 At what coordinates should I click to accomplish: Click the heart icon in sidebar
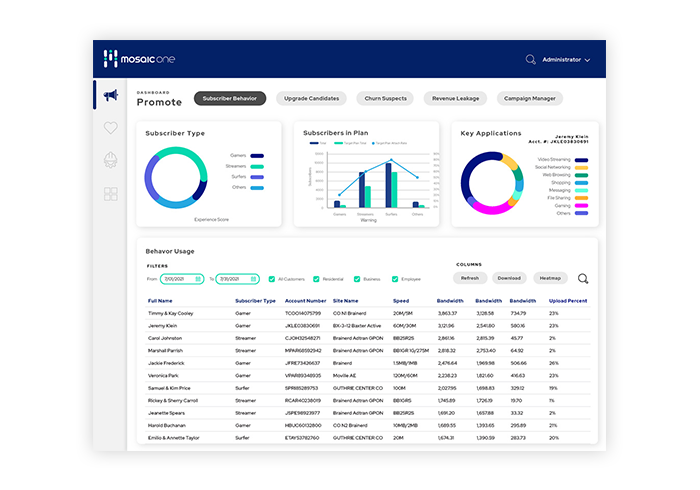pyautogui.click(x=110, y=128)
